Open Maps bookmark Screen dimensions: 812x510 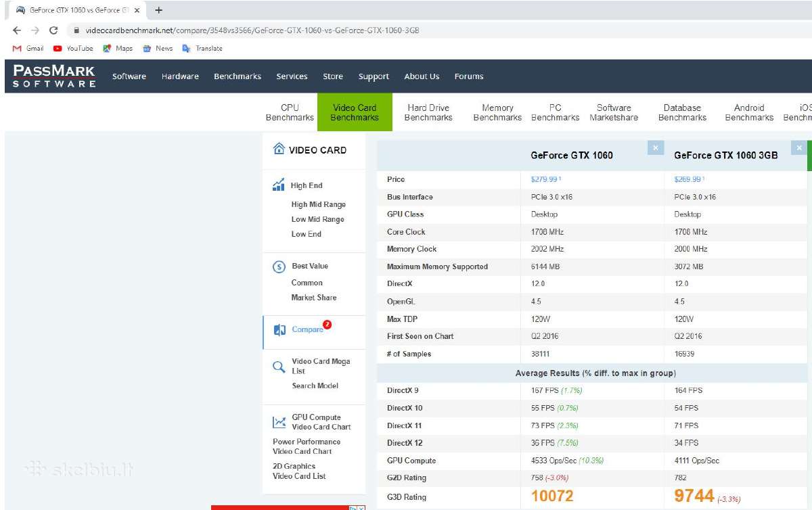point(118,48)
